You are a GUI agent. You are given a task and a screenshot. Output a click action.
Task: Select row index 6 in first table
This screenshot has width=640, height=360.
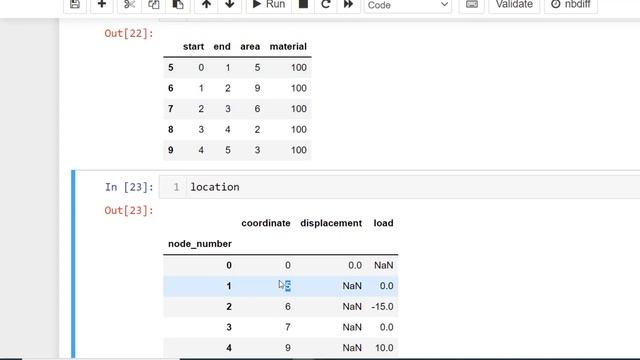tap(171, 88)
